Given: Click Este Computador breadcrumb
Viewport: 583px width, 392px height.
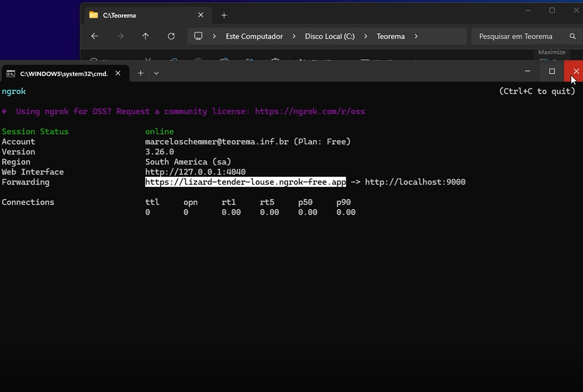Looking at the screenshot, I should pos(254,36).
